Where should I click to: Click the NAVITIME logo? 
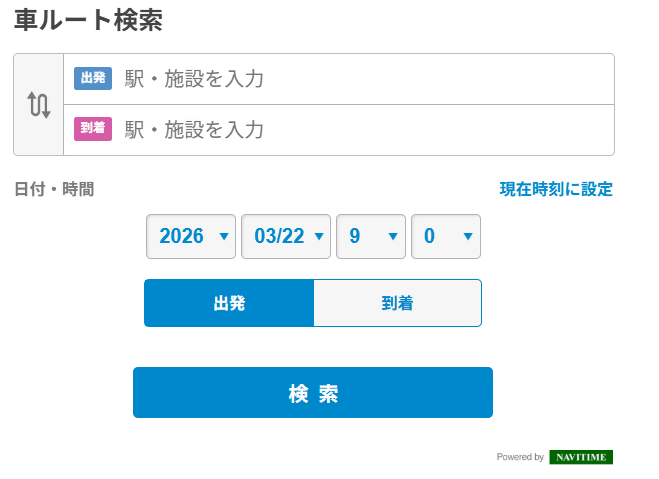pyautogui.click(x=580, y=457)
